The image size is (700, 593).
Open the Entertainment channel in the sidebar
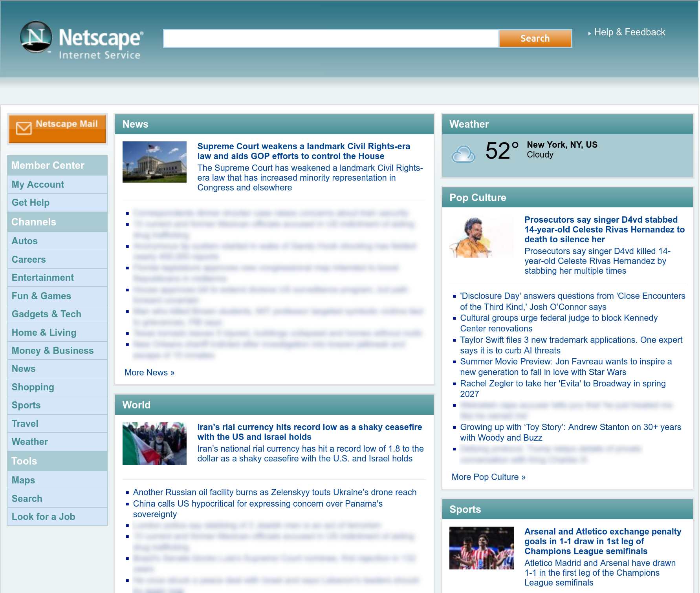[x=42, y=277]
